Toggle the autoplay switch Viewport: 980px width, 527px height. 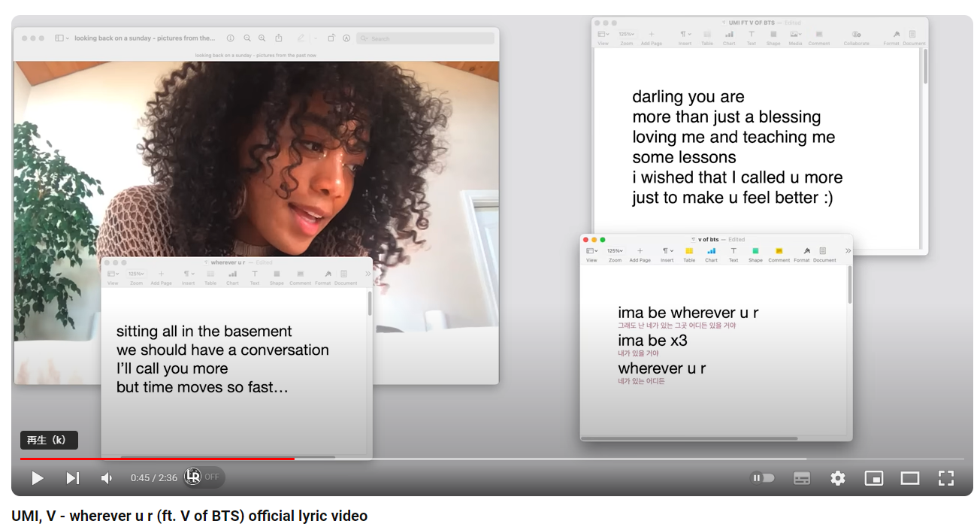[762, 478]
